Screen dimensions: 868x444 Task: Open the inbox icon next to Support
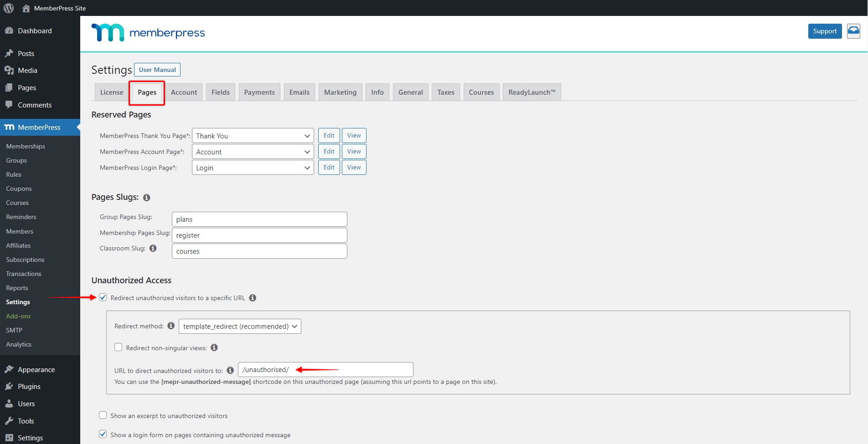pos(853,31)
